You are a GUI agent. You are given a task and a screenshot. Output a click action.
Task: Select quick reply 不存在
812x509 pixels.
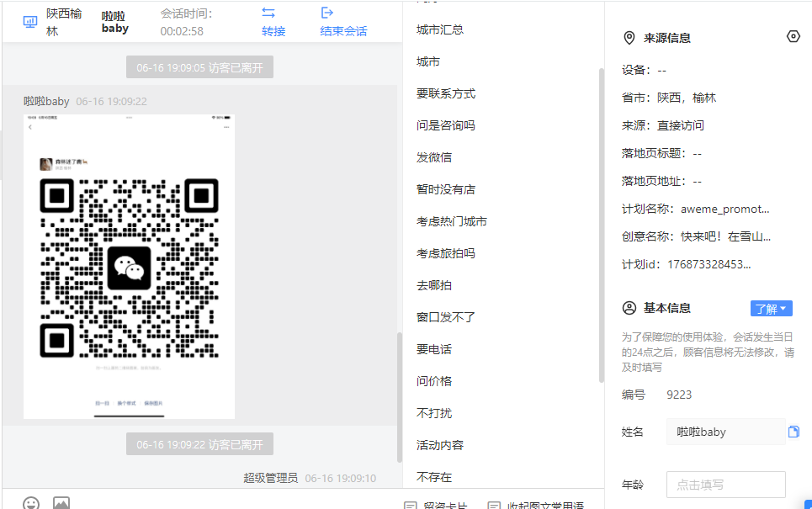point(434,477)
